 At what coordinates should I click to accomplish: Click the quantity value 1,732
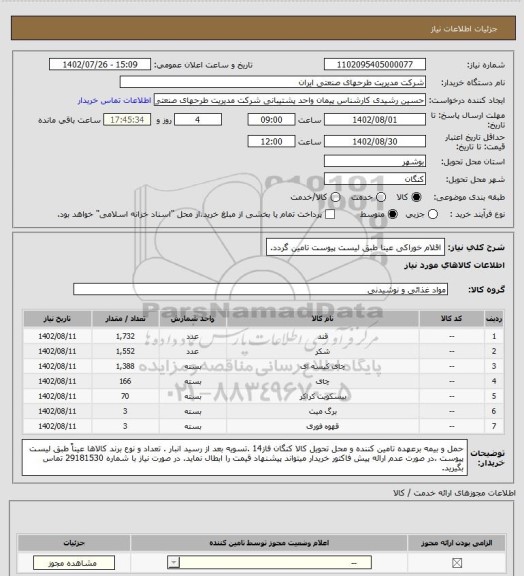(125, 336)
